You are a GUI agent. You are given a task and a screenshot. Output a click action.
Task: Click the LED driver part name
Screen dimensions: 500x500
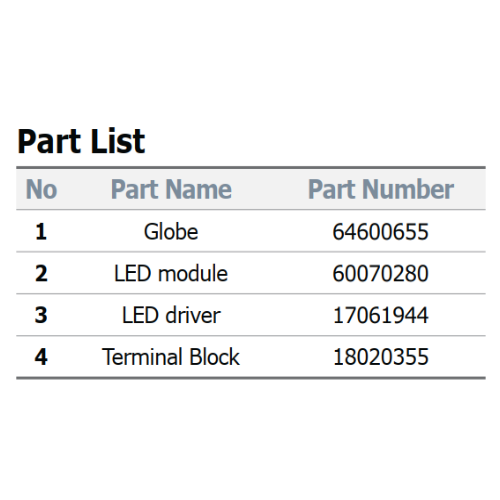point(171,315)
